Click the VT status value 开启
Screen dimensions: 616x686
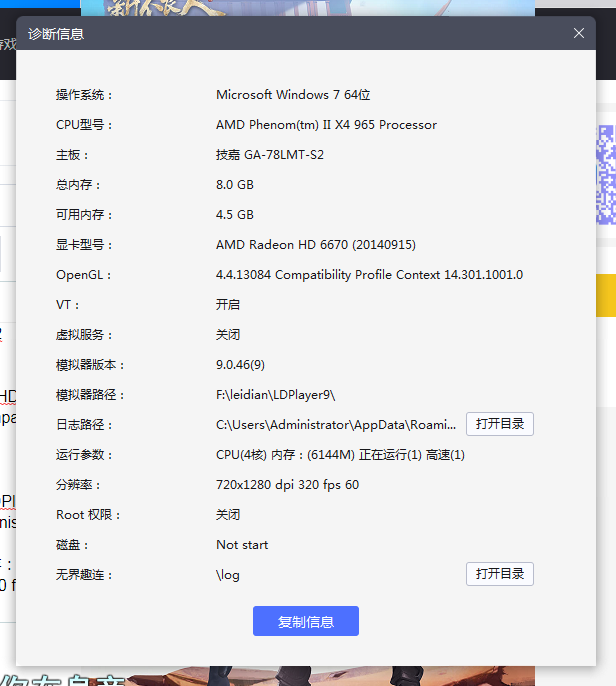(228, 305)
